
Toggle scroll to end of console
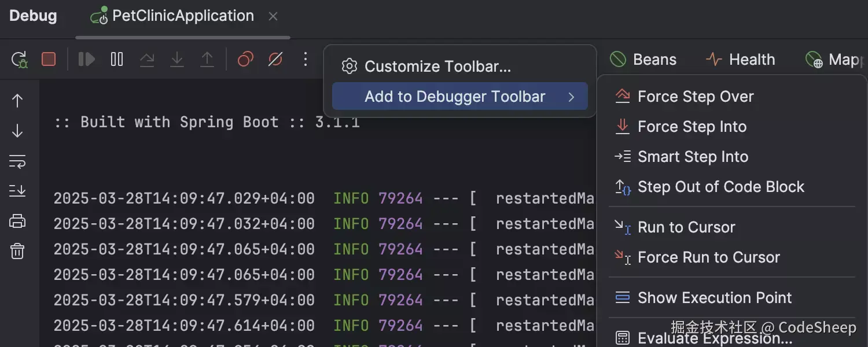[17, 191]
